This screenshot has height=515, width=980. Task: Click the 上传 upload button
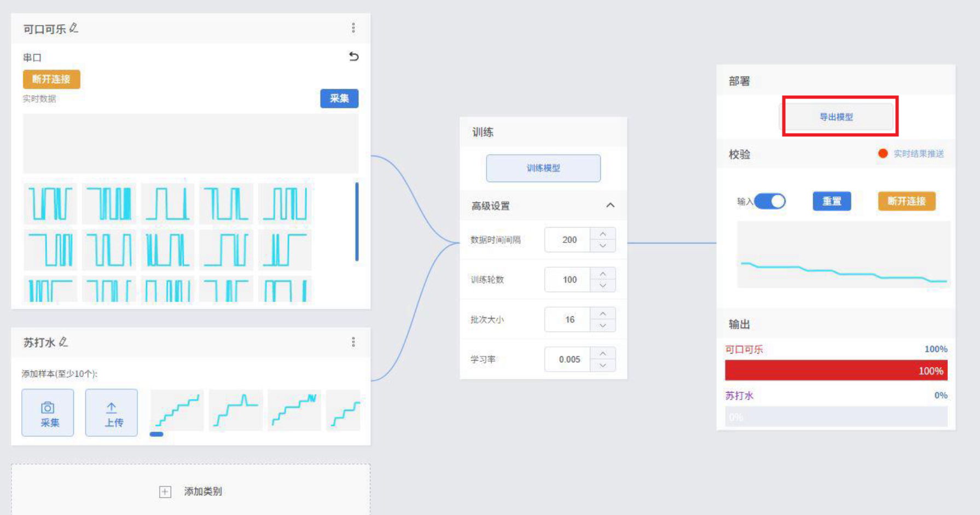tap(112, 413)
